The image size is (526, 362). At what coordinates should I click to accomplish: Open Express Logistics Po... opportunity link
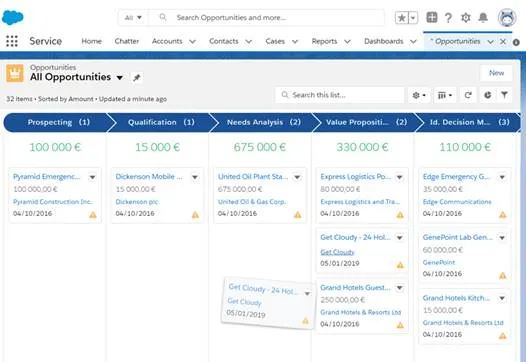pos(356,176)
